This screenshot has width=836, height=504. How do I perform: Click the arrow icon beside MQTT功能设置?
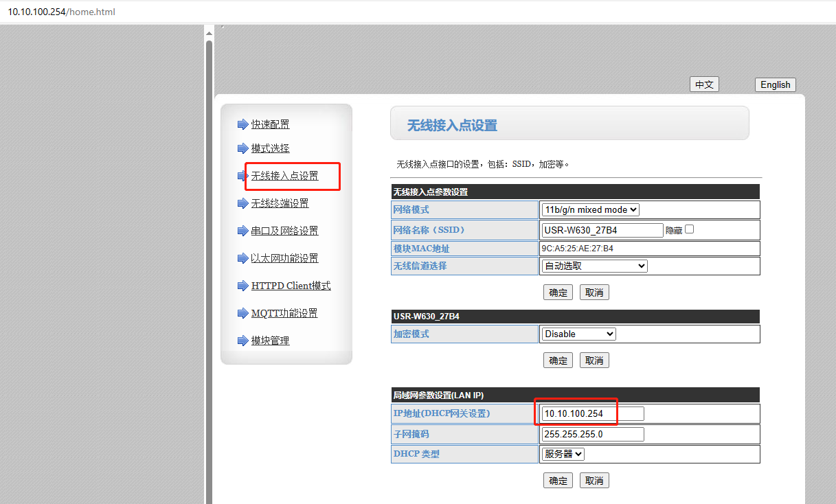point(242,313)
